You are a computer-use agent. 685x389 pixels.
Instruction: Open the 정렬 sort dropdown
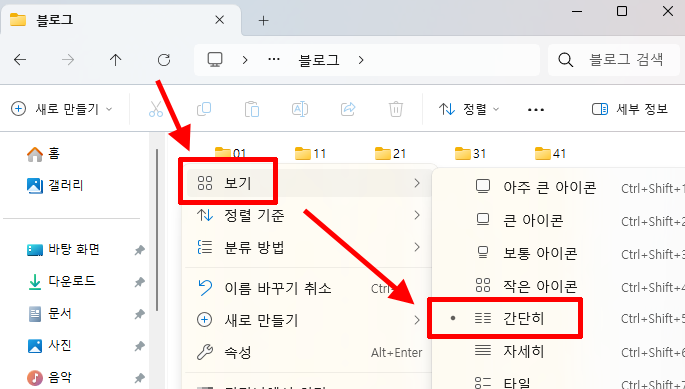coord(469,109)
